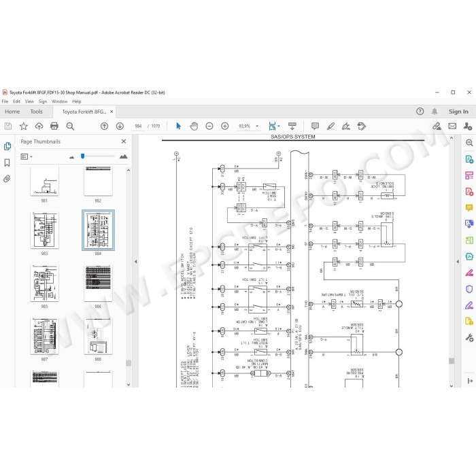Screen dimensions: 476x476
Task: Close the Toyota Forklift document tab
Action: coord(112,112)
